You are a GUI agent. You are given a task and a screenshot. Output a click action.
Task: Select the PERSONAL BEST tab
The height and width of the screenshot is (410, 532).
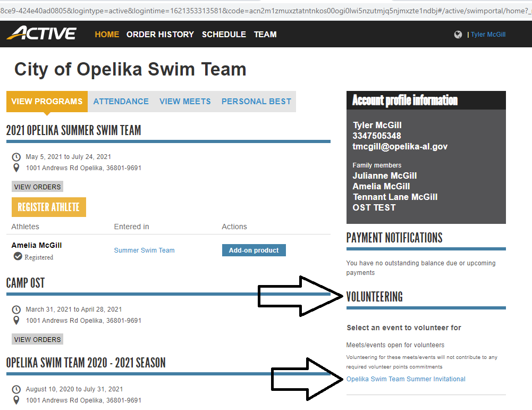256,102
